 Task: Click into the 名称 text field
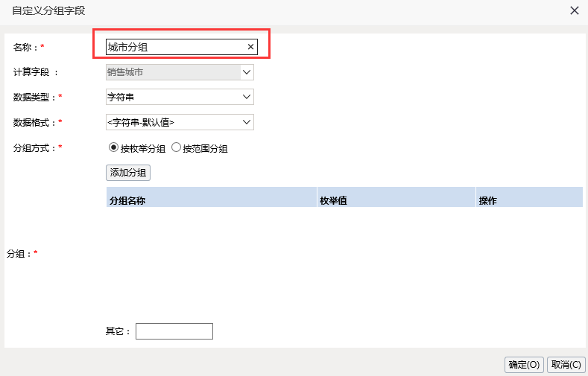(176, 47)
